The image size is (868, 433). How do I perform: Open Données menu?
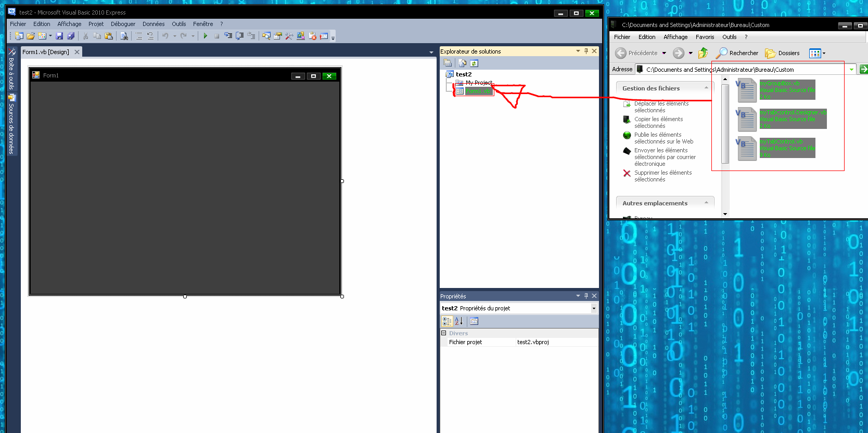154,24
